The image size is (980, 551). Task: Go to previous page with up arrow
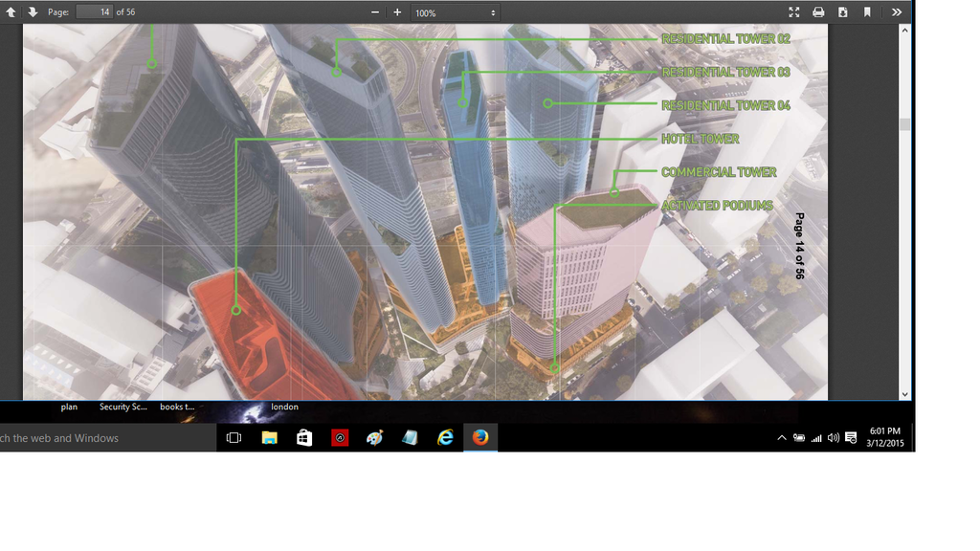pyautogui.click(x=11, y=12)
